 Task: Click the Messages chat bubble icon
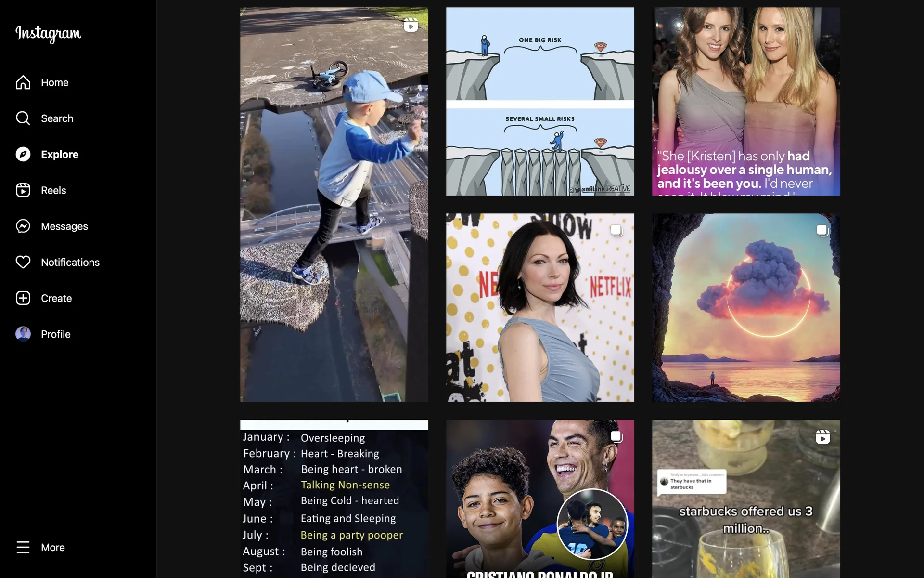click(23, 226)
